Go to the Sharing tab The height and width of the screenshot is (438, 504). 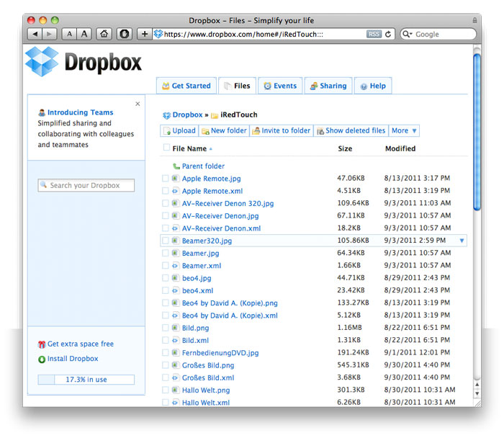click(x=328, y=86)
